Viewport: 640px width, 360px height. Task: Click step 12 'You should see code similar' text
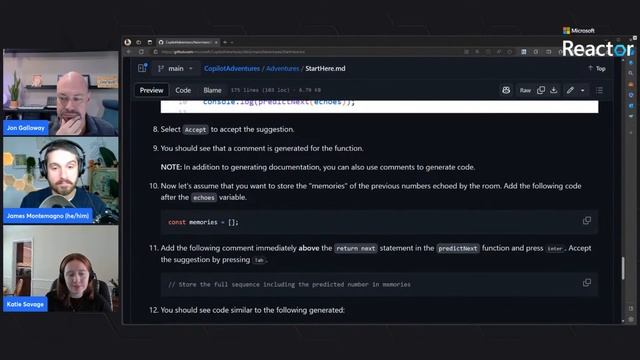pyautogui.click(x=252, y=310)
